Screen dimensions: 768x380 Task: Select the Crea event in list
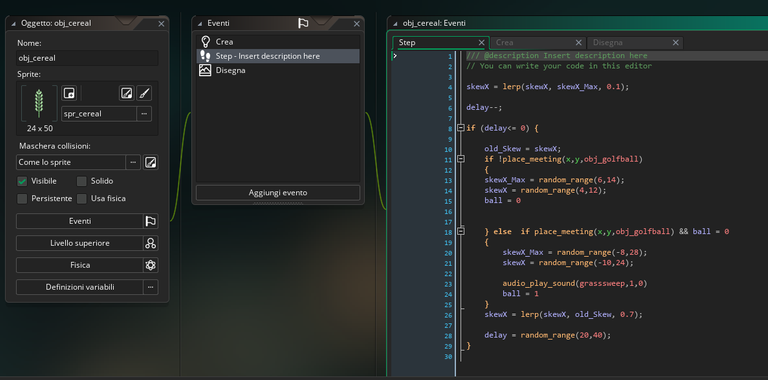click(x=278, y=42)
